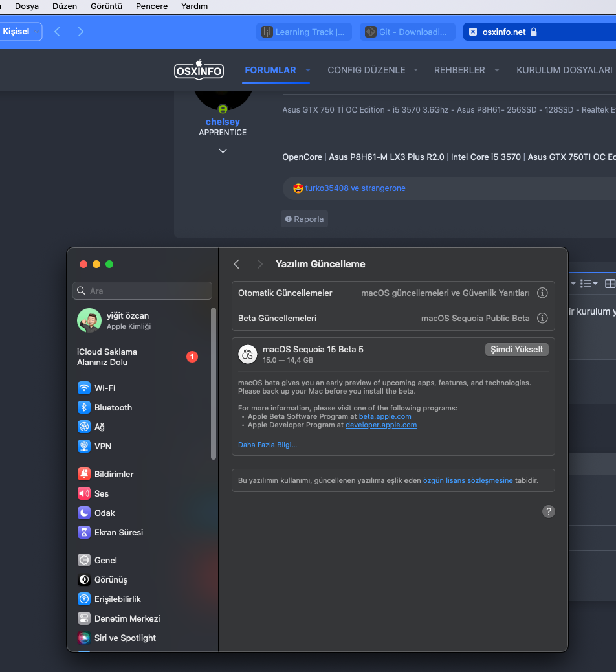Click info icon for Otomatik Güncellemeler
The width and height of the screenshot is (616, 672).
[x=542, y=293]
